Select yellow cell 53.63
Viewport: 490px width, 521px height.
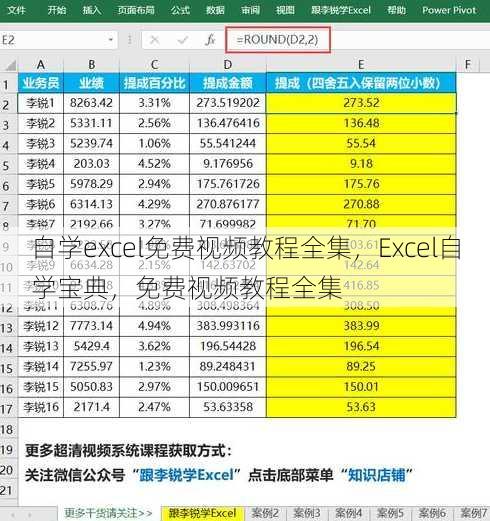click(361, 407)
